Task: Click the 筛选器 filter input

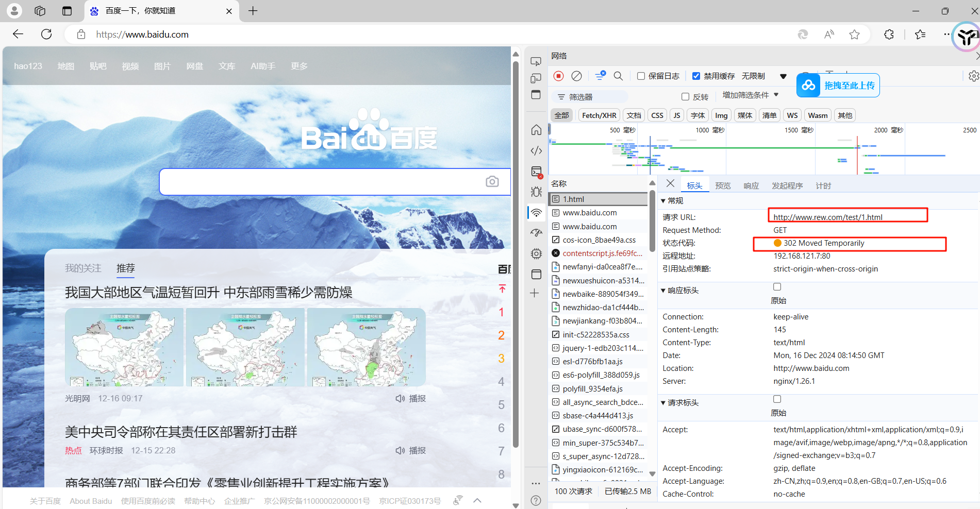Action: 590,97
